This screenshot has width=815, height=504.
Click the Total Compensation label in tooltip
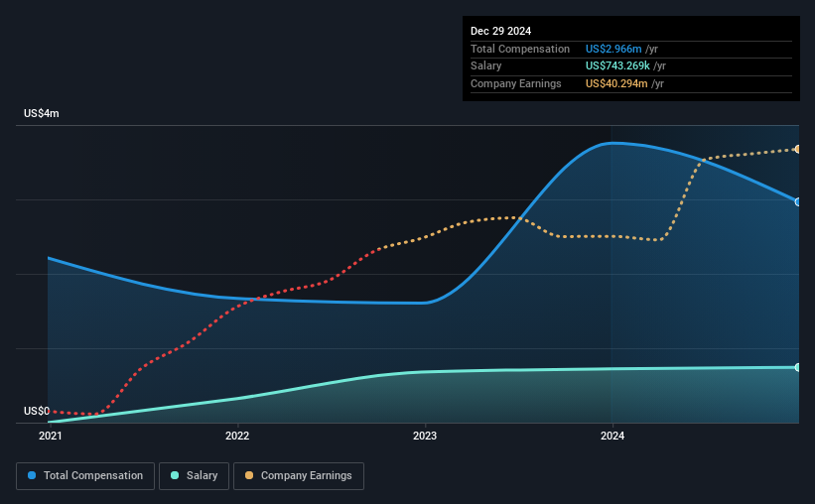(520, 49)
